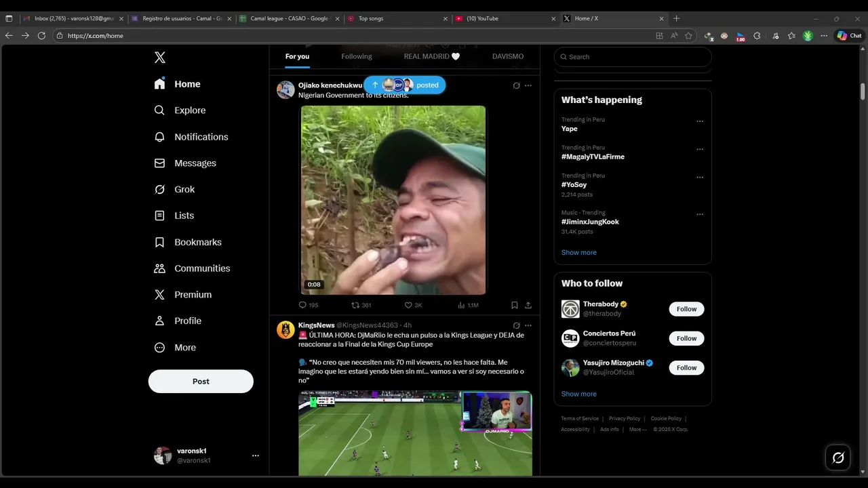
Task: Open browser settings and more menu
Action: pos(824,35)
